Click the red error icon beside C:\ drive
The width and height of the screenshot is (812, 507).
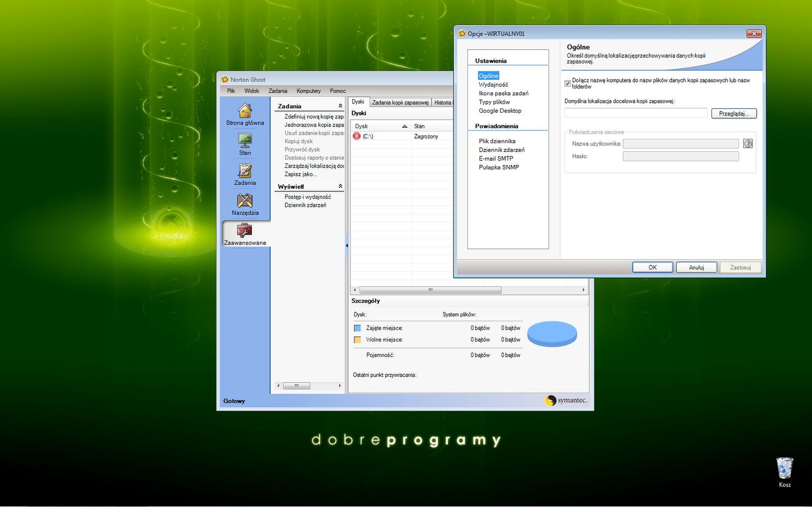pyautogui.click(x=357, y=136)
